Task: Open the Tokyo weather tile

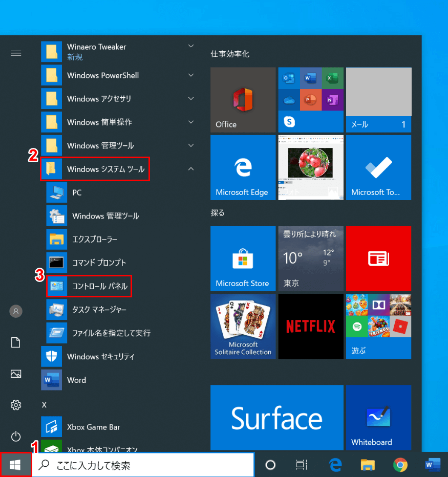Action: click(x=311, y=258)
